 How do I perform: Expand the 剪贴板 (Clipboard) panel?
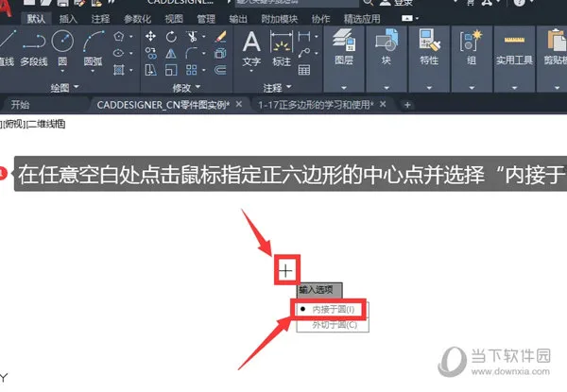tap(557, 88)
